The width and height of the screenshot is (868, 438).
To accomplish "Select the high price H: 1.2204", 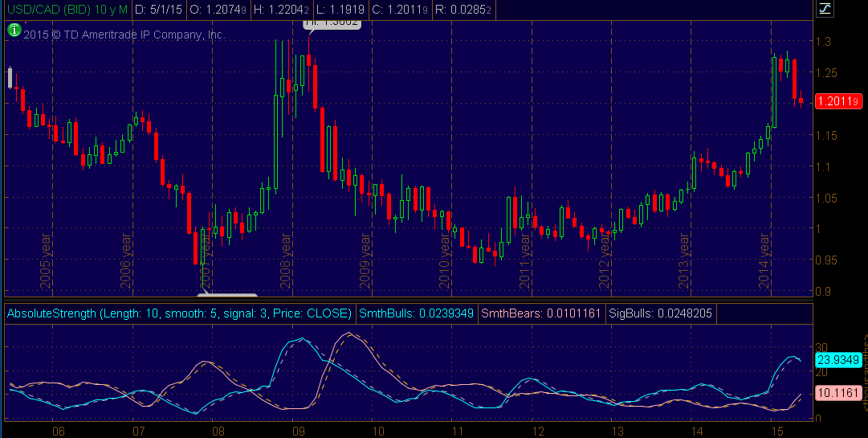I will [281, 10].
